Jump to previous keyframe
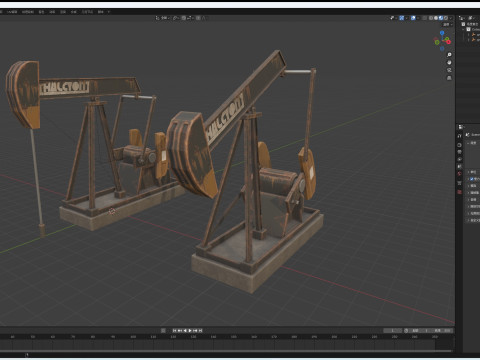 pos(180,330)
